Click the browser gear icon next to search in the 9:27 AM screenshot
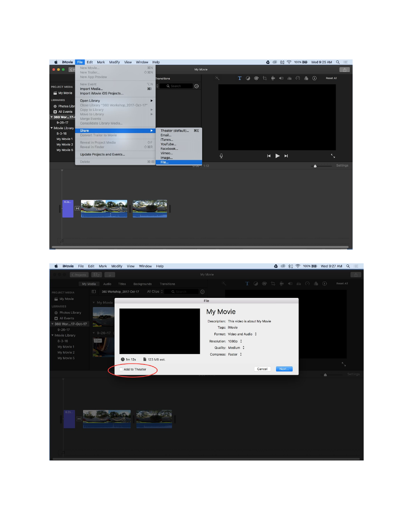Image resolution: width=411 pixels, height=532 pixels. pyautogui.click(x=202, y=292)
